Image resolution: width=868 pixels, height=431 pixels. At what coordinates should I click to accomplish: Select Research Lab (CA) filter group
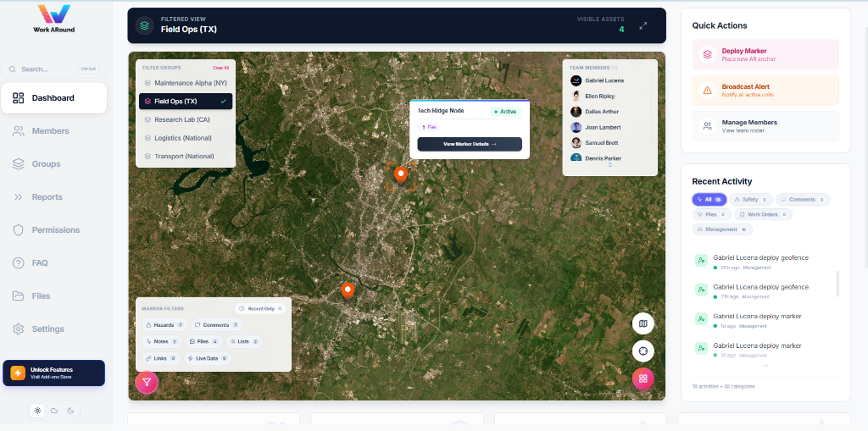pos(186,119)
